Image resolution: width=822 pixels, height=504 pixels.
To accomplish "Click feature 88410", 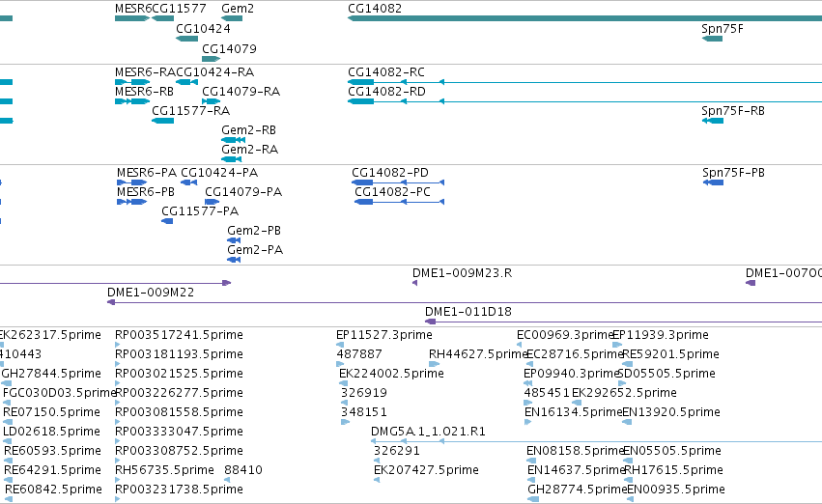I will [x=243, y=470].
